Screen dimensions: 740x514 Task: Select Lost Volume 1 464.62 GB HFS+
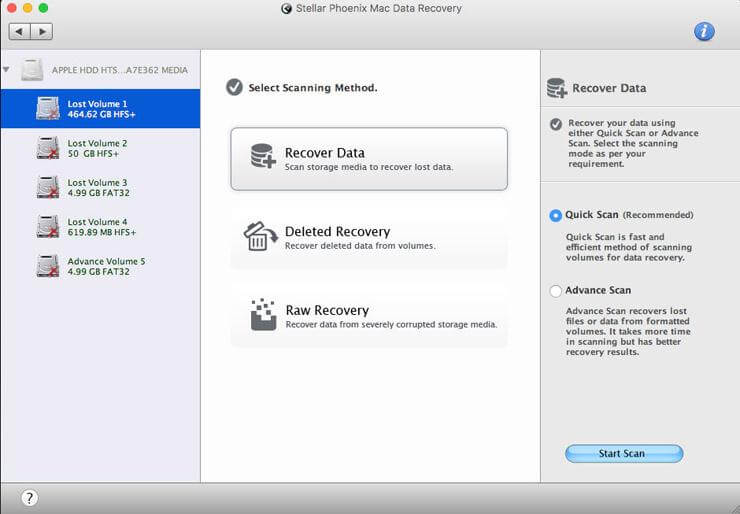pos(100,109)
